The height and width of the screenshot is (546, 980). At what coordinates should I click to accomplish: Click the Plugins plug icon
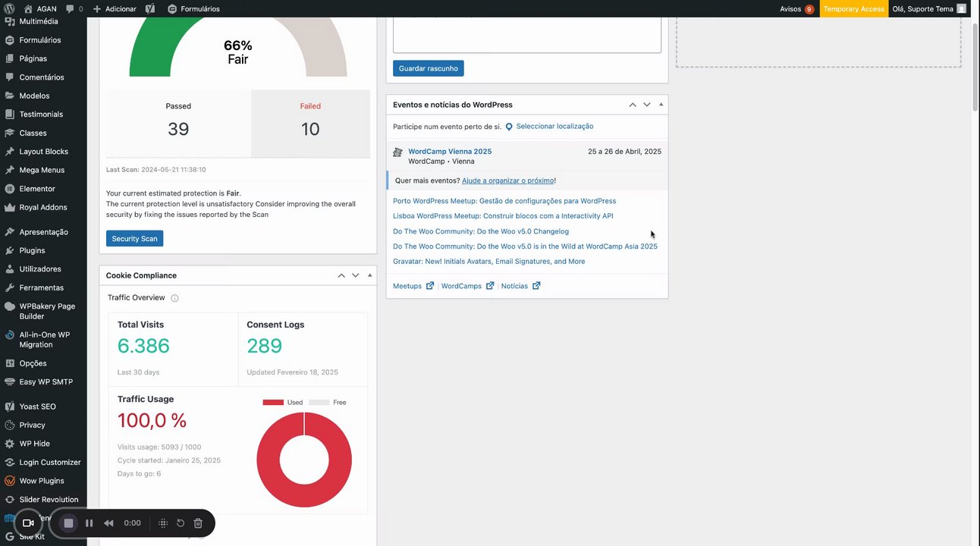(9, 250)
